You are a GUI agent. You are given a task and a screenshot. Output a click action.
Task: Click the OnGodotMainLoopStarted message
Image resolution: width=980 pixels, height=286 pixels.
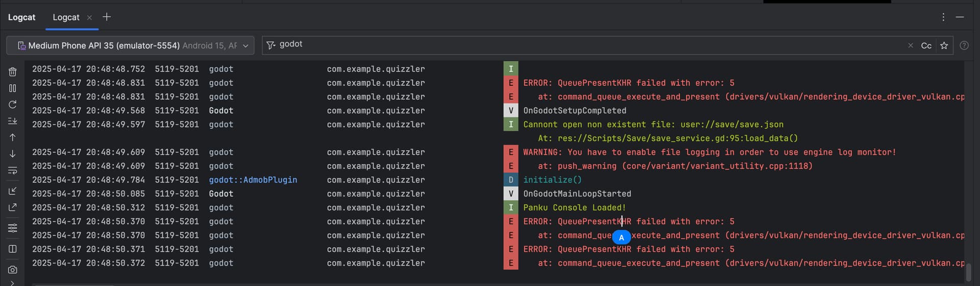coord(577,194)
